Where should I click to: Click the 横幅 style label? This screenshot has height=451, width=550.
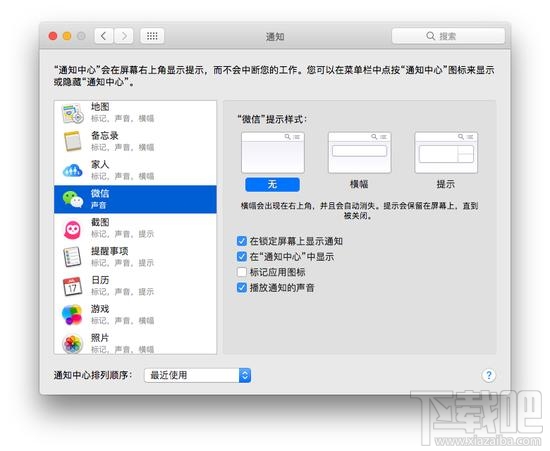pos(359,184)
